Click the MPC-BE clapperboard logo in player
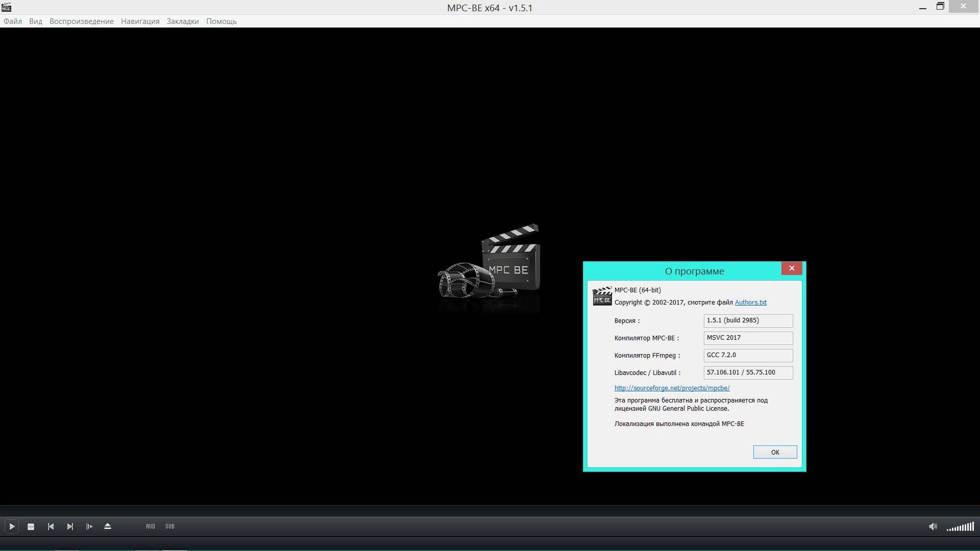This screenshot has height=551, width=980. 489,261
